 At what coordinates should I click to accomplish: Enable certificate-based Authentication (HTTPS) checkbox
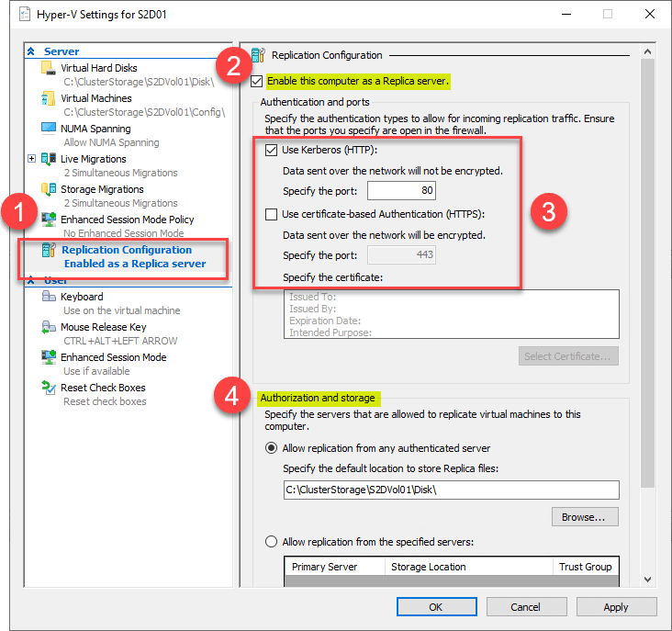pyautogui.click(x=271, y=214)
